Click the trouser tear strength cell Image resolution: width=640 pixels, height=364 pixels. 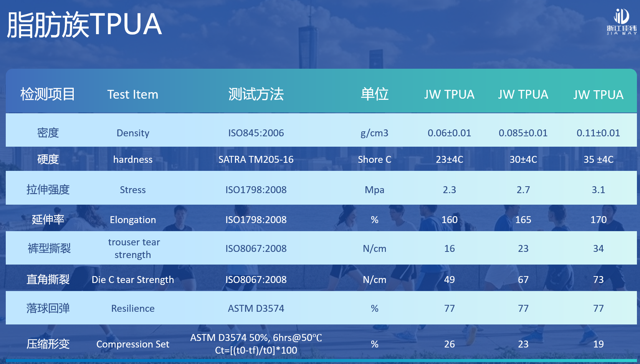(x=134, y=248)
